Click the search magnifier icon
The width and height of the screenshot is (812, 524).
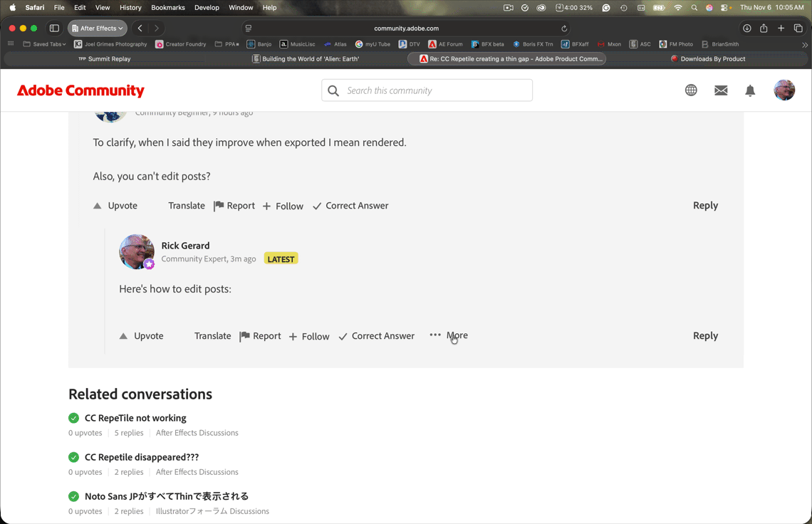(x=333, y=90)
